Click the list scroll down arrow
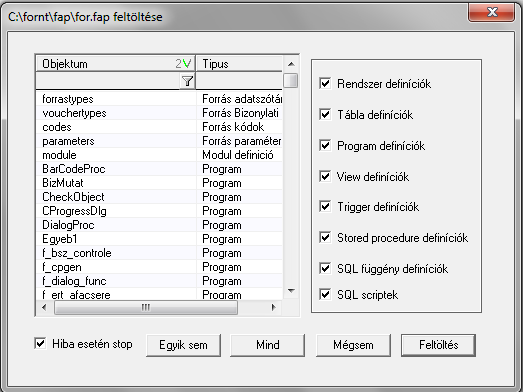523x392 pixels. pyautogui.click(x=291, y=291)
